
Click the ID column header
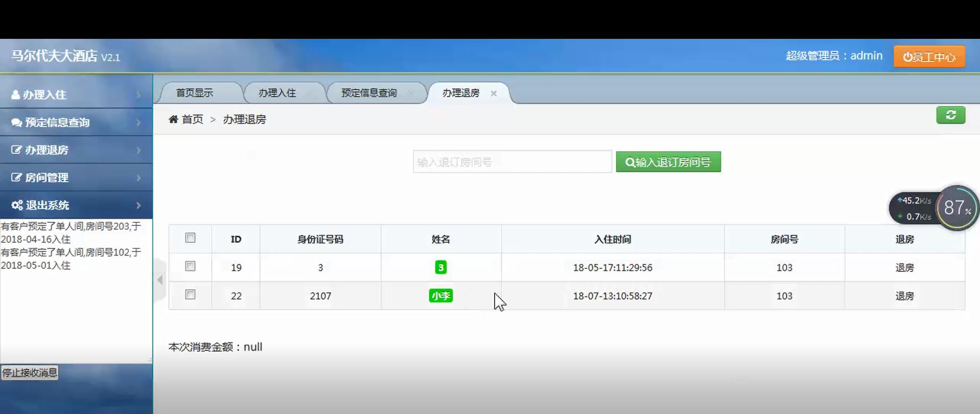tap(236, 239)
